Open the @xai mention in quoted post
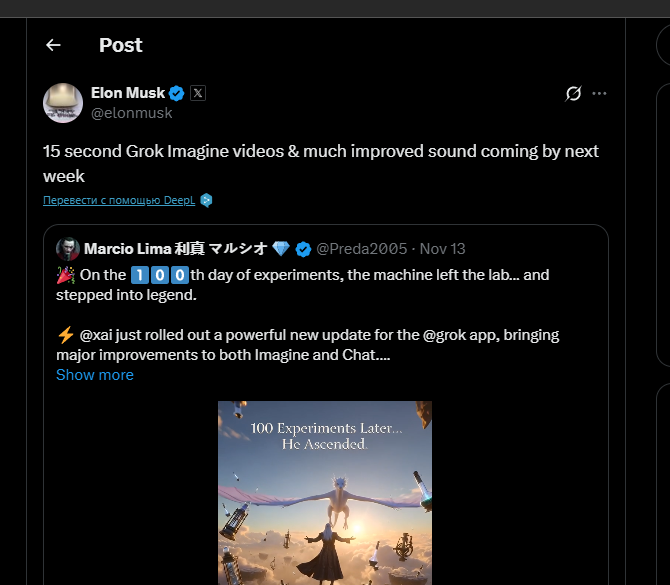The width and height of the screenshot is (670, 585). 100,335
